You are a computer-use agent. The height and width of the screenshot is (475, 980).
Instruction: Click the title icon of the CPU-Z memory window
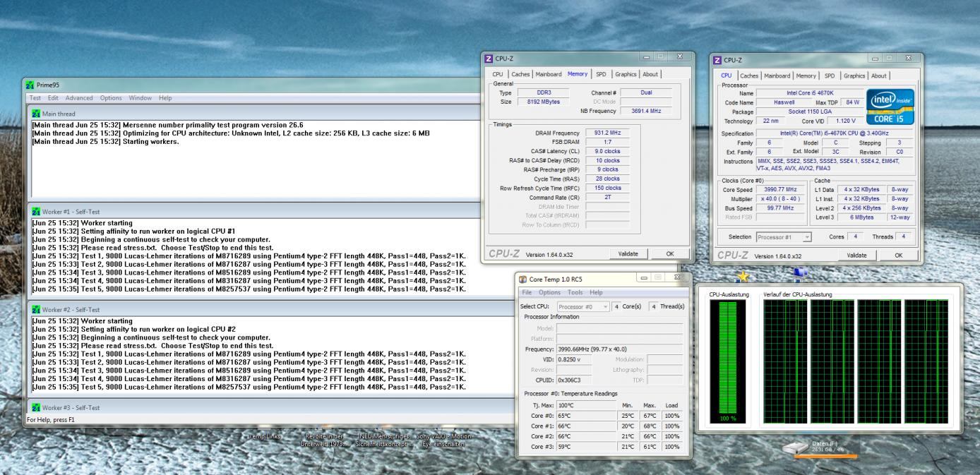489,59
